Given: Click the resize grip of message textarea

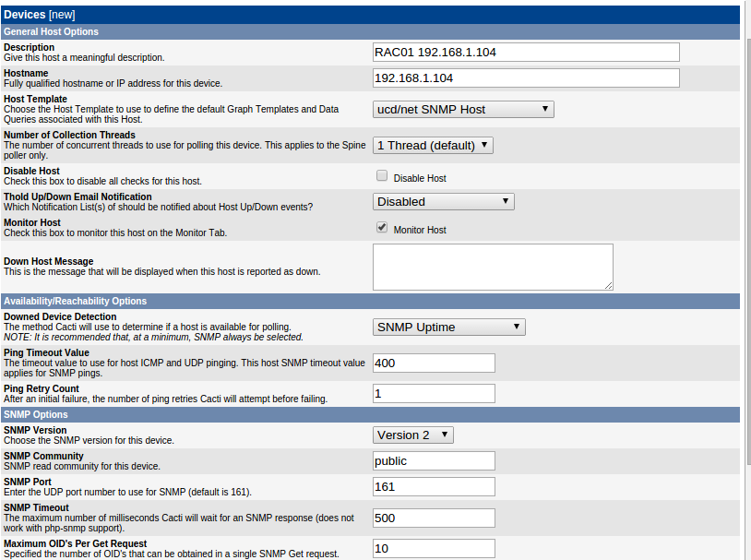Looking at the screenshot, I should pos(608,285).
